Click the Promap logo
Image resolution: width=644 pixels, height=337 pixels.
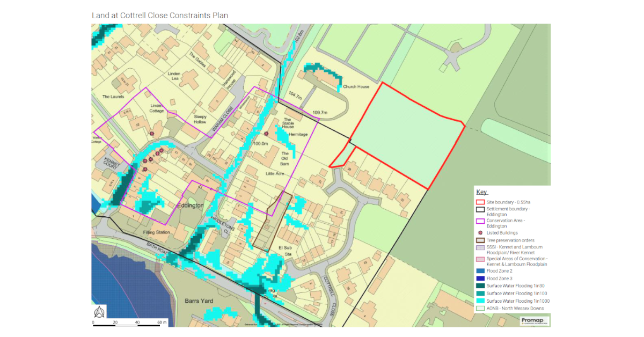[535, 320]
